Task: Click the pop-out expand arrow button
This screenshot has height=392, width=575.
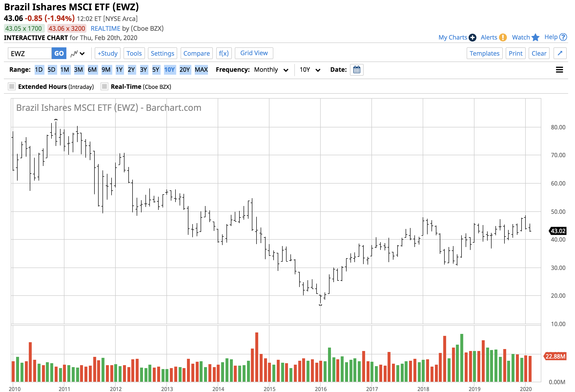Action: 560,53
